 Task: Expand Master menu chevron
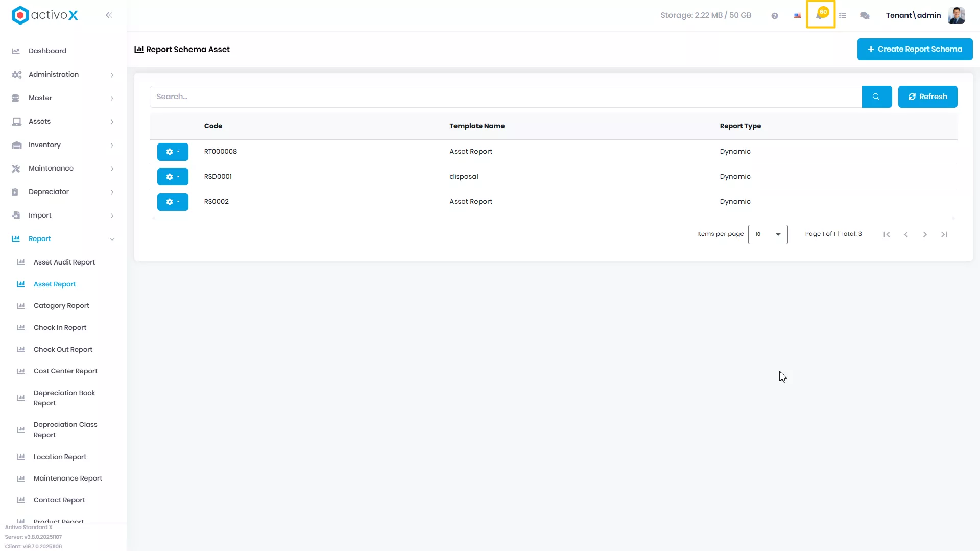tap(112, 98)
